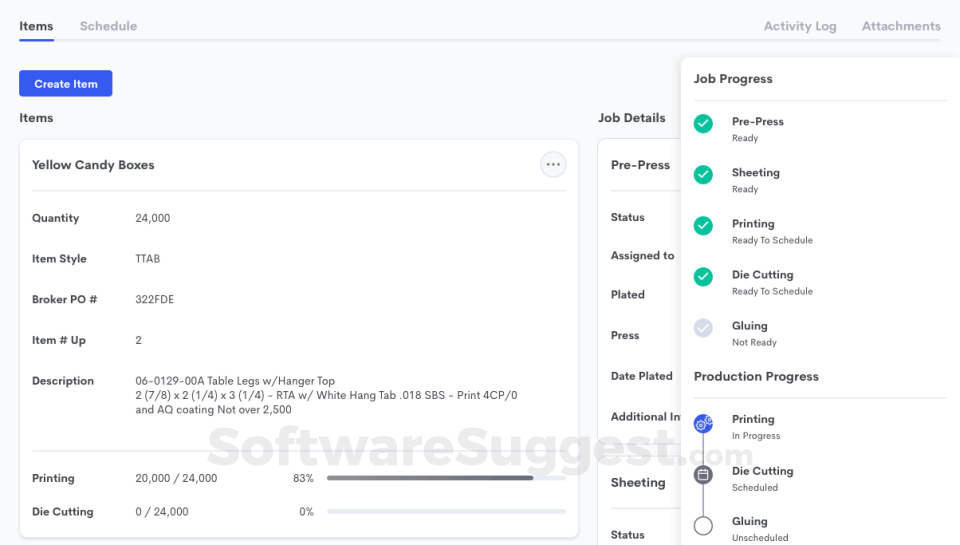Click the Die Cutting 0% progress bar
Viewport: 960px width, 545px height.
click(x=445, y=512)
